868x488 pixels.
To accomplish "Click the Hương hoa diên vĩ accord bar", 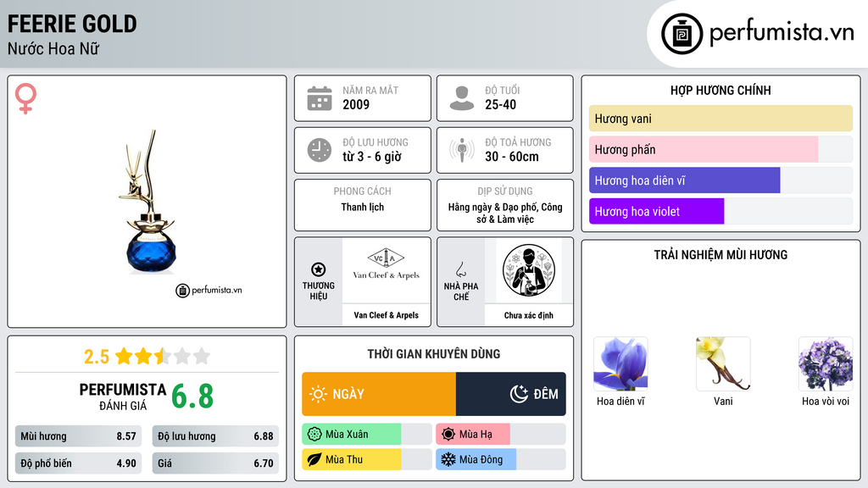I will [x=721, y=180].
